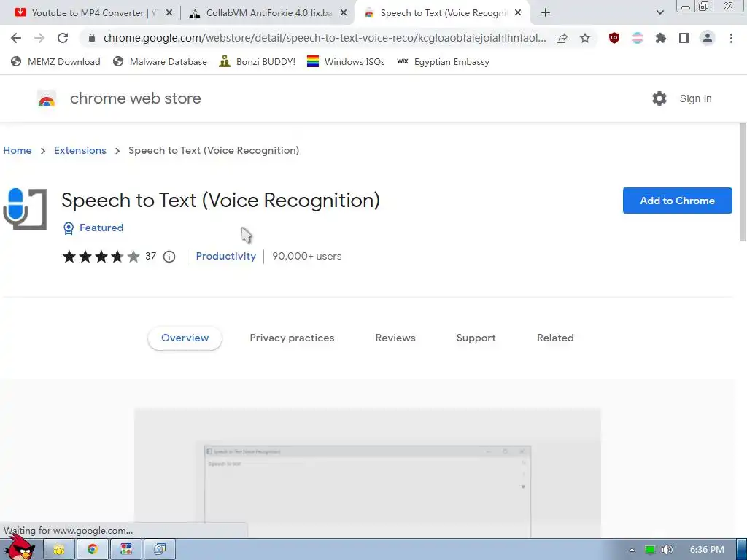Click the page vertical scrollbar
Image resolution: width=747 pixels, height=560 pixels.
click(742, 182)
